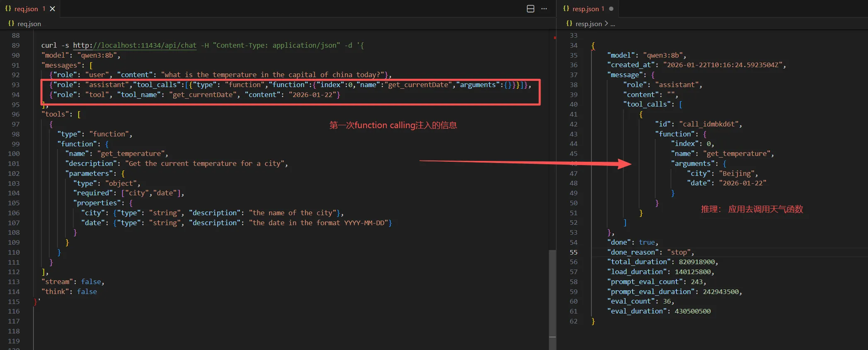Click the user question content on line 92
This screenshot has width=868, height=350.
273,75
